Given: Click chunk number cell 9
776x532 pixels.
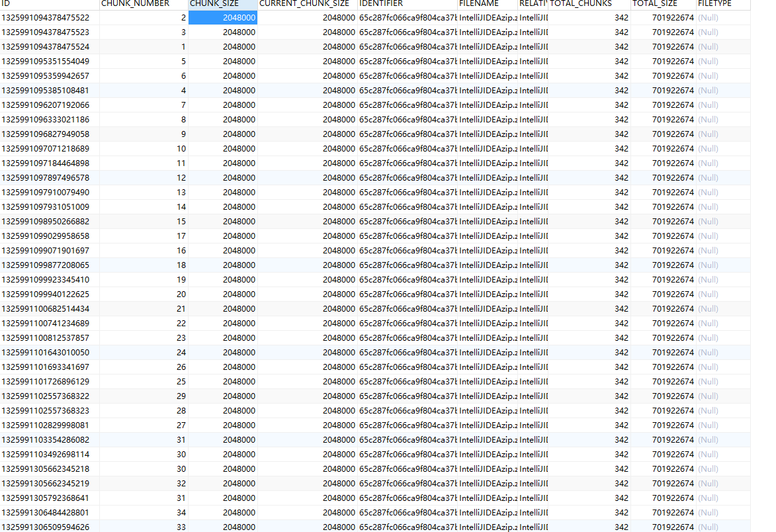Looking at the screenshot, I should (x=144, y=134).
